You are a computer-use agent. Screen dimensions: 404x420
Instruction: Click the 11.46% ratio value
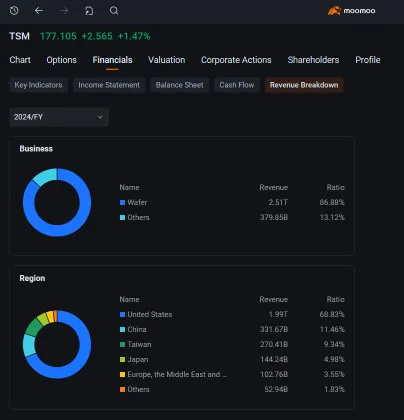[332, 329]
